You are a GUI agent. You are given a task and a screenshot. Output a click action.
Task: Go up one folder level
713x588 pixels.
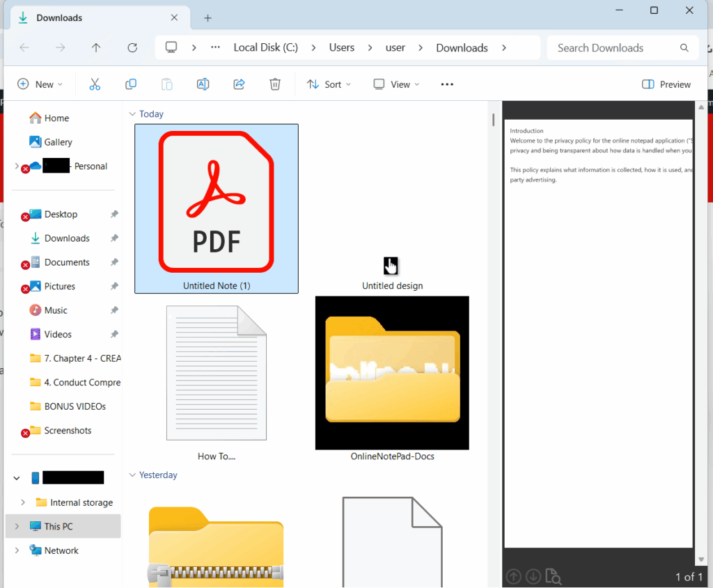(96, 47)
